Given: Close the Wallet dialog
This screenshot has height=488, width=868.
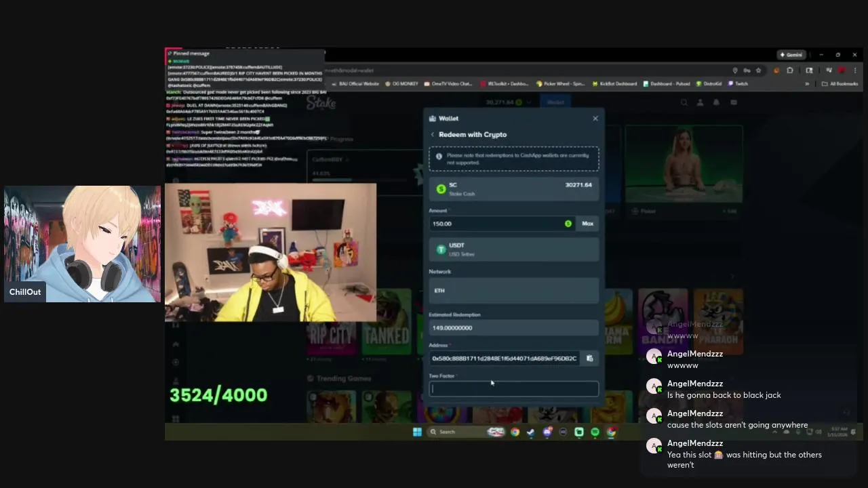Looking at the screenshot, I should click(x=595, y=119).
